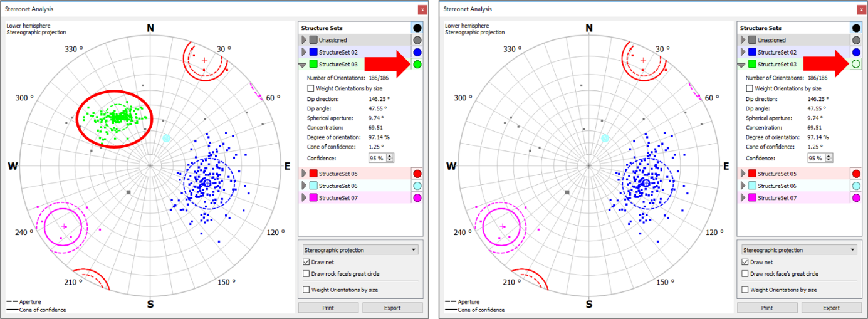This screenshot has width=868, height=319.
Task: Toggle all-sets visibility circle in left window
Action: tap(417, 28)
